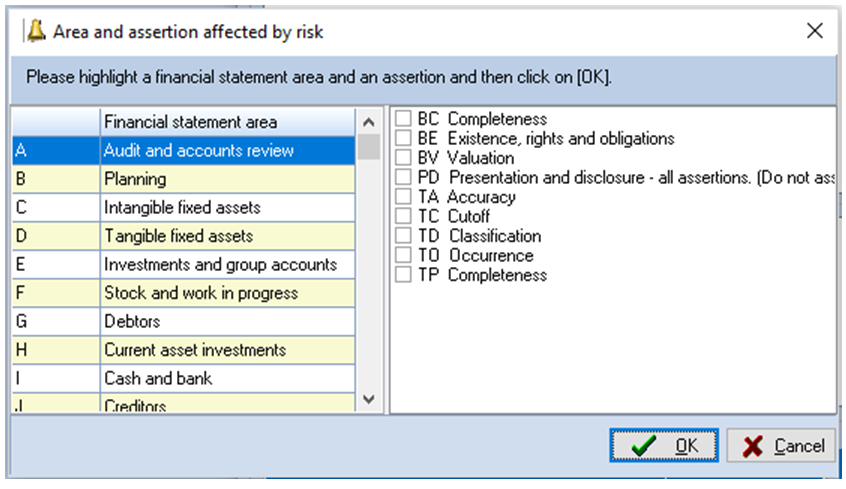Highlight Tangible fixed assets area
Viewport: 846px width, 489px height.
[183, 236]
